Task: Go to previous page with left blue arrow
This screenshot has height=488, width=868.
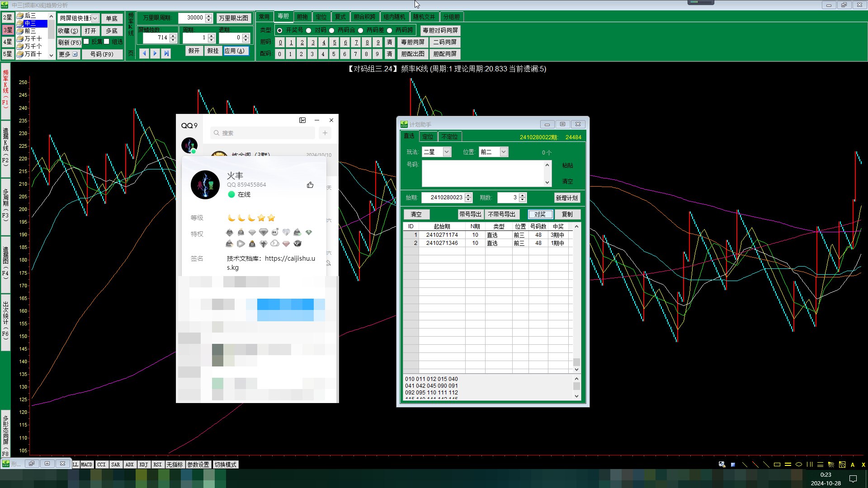Action: (144, 53)
